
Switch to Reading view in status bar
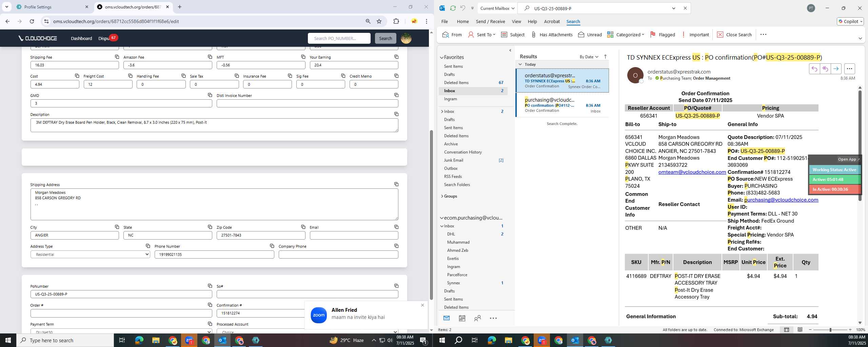point(800,330)
